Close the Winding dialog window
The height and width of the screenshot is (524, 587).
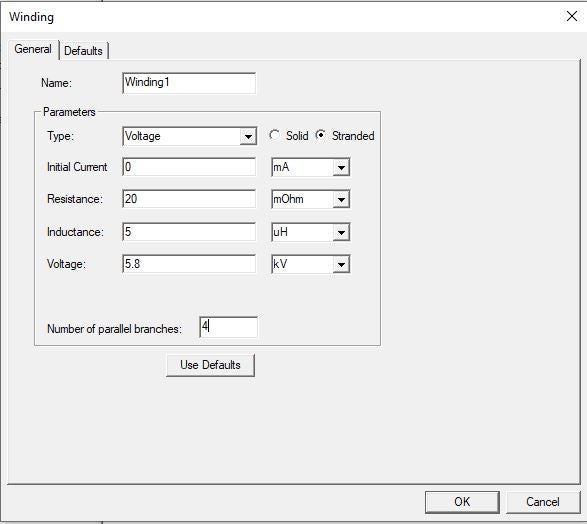point(572,16)
